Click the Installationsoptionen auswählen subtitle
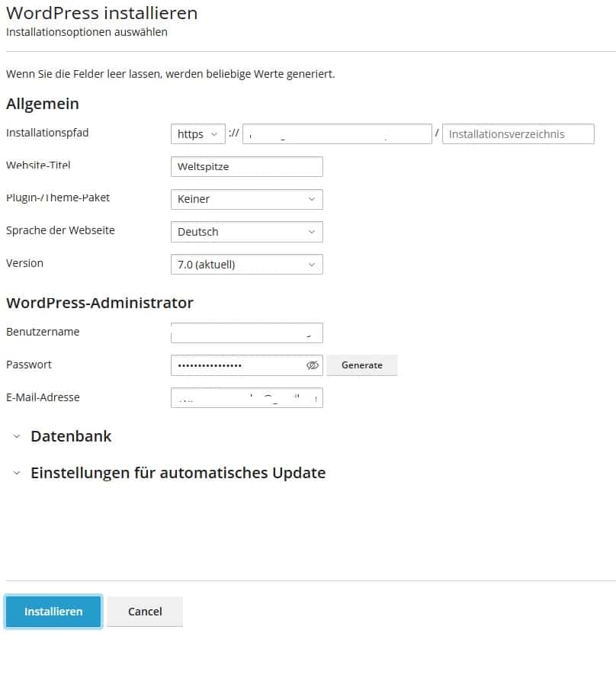Image resolution: width=616 pixels, height=694 pixels. pos(87,32)
